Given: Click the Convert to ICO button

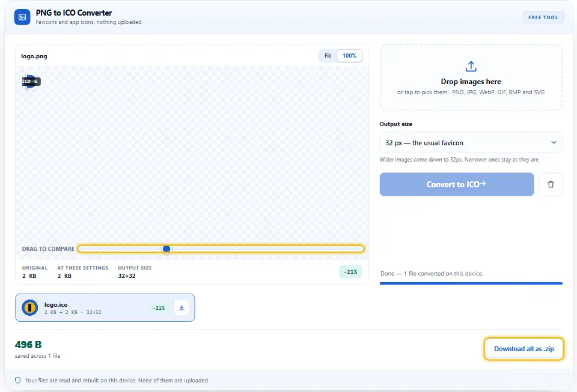Looking at the screenshot, I should tap(456, 184).
